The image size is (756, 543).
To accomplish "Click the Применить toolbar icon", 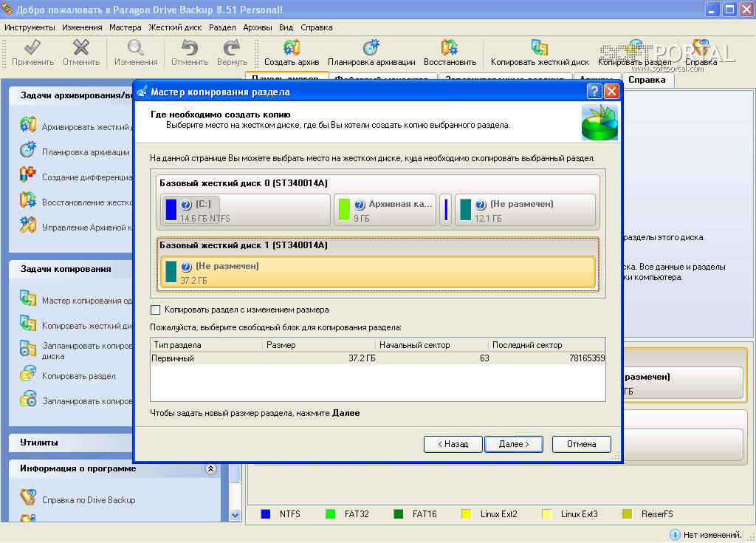I will 32,47.
